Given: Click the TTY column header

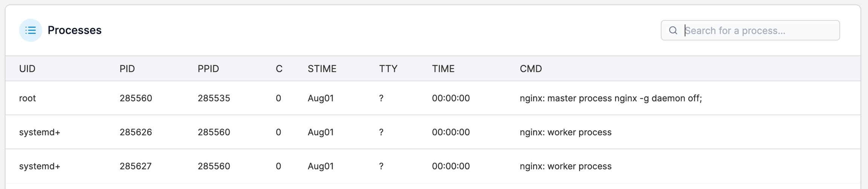Looking at the screenshot, I should 388,69.
